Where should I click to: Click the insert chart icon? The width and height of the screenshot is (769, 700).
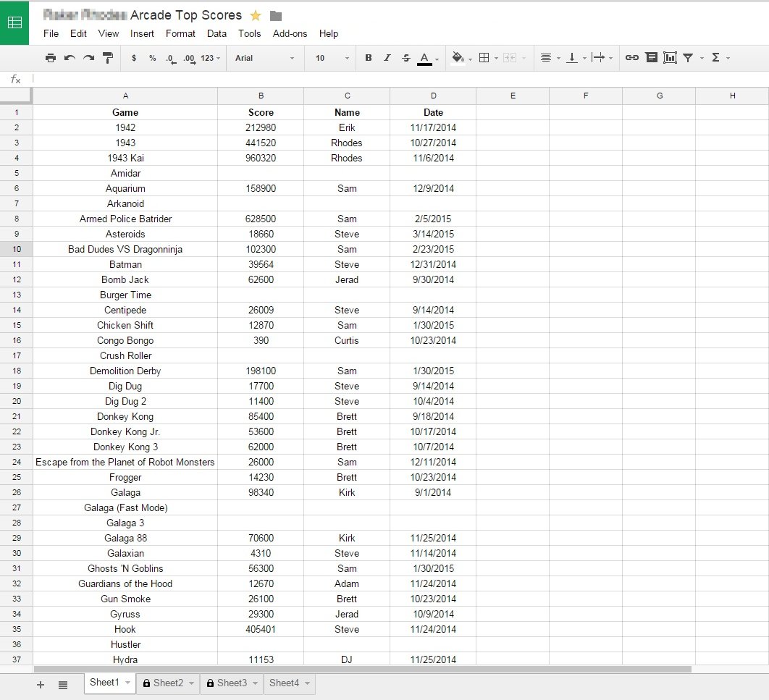pos(670,58)
